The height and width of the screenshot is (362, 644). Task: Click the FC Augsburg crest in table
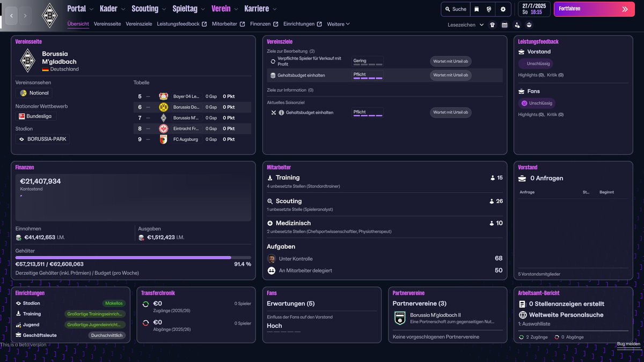(164, 139)
